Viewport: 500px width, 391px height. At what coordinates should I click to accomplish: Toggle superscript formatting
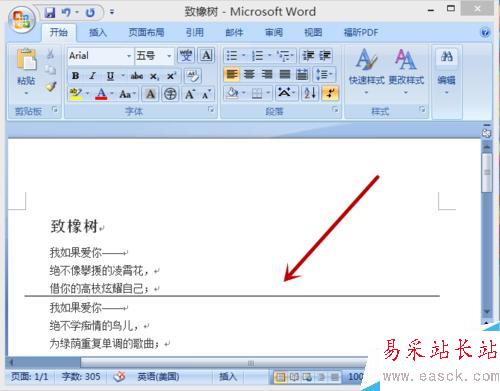171,76
